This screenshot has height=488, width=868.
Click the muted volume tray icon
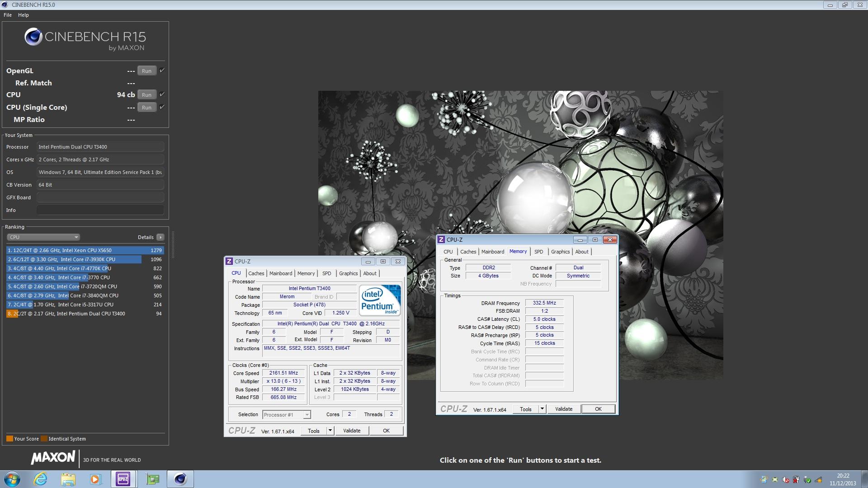tap(786, 480)
